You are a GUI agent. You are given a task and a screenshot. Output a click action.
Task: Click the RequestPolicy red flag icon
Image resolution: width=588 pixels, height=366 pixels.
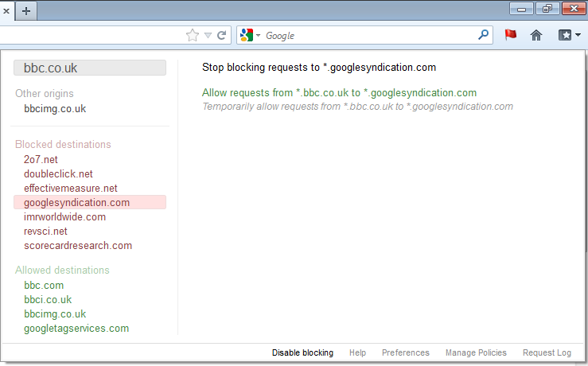(x=510, y=35)
